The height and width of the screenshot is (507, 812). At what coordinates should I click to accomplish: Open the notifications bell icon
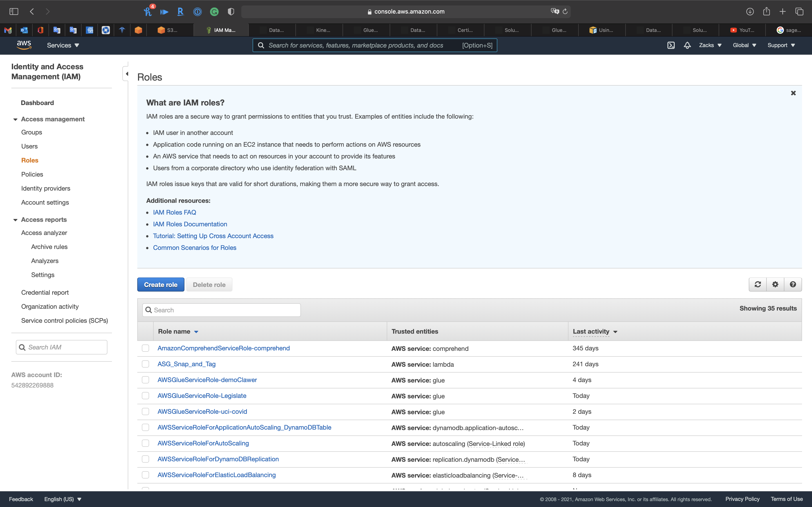pyautogui.click(x=687, y=45)
